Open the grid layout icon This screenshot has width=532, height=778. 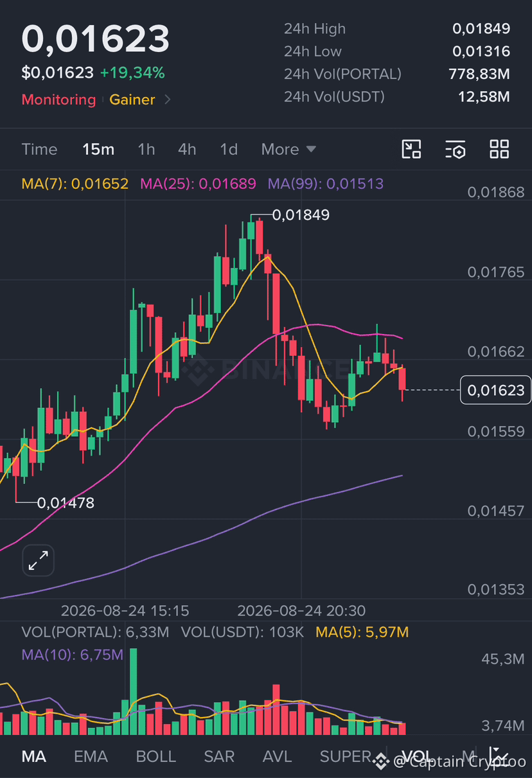point(499,149)
